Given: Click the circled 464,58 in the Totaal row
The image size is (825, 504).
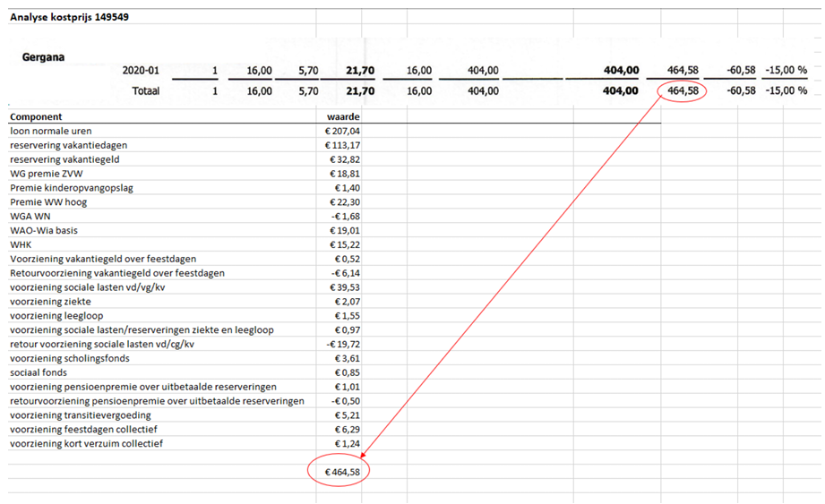Looking at the screenshot, I should pyautogui.click(x=682, y=91).
